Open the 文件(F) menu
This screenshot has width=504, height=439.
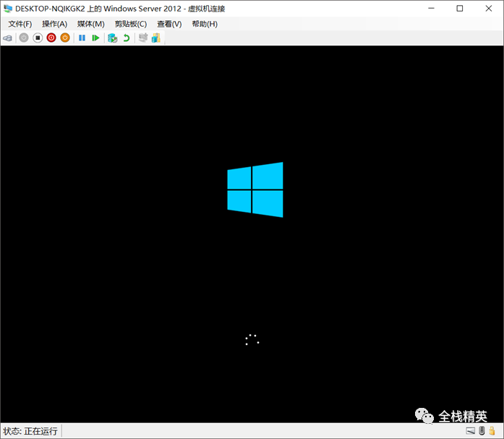(20, 24)
